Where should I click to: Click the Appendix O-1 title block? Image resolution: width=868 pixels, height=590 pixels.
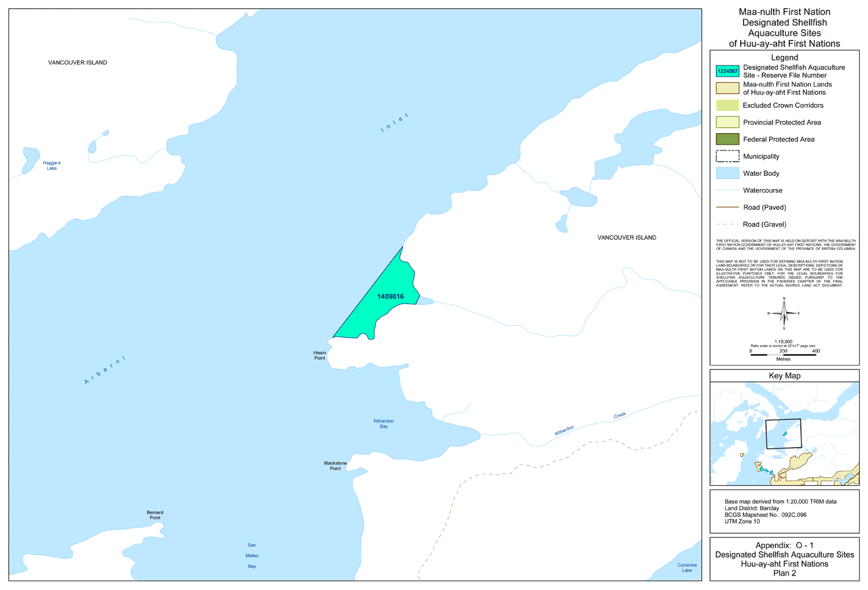click(x=784, y=559)
